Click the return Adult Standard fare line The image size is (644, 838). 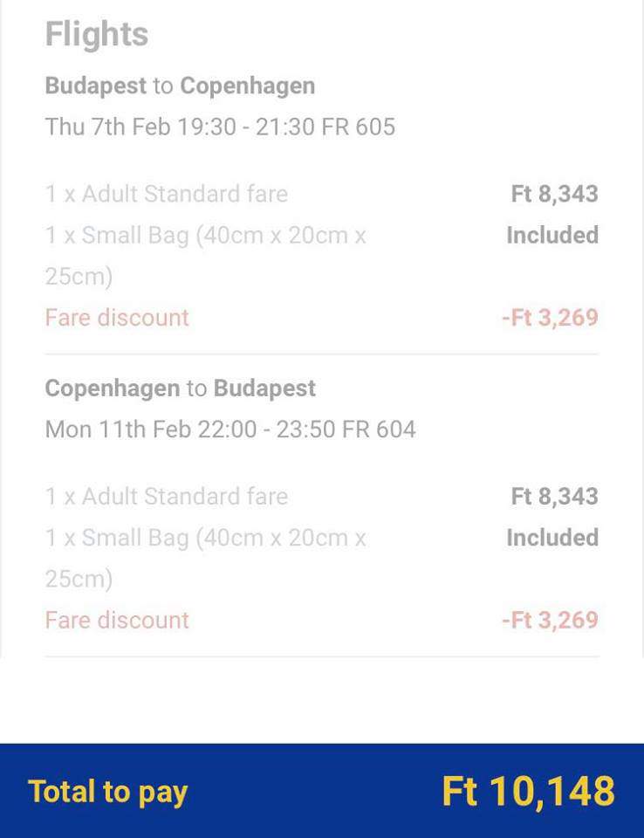pyautogui.click(x=167, y=497)
